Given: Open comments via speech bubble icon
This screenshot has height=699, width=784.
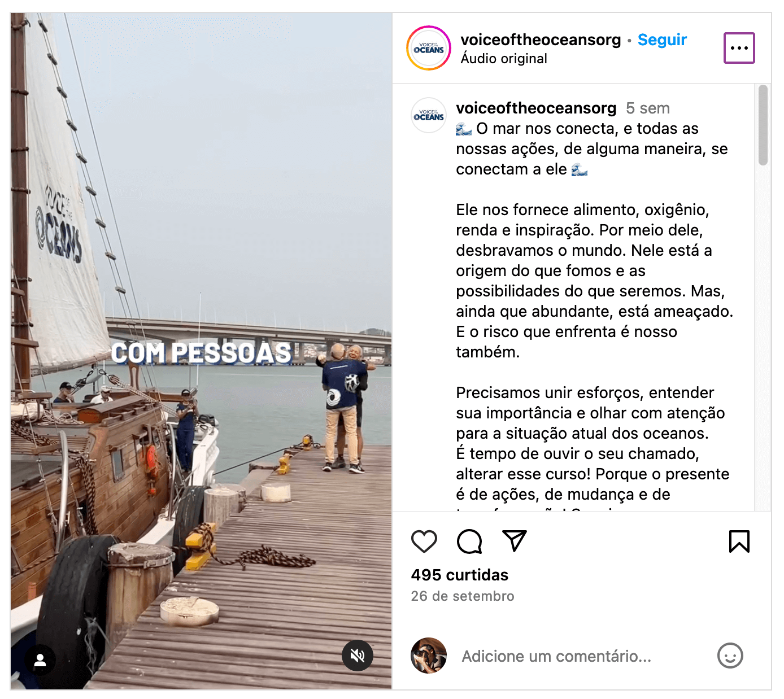Looking at the screenshot, I should pyautogui.click(x=469, y=541).
